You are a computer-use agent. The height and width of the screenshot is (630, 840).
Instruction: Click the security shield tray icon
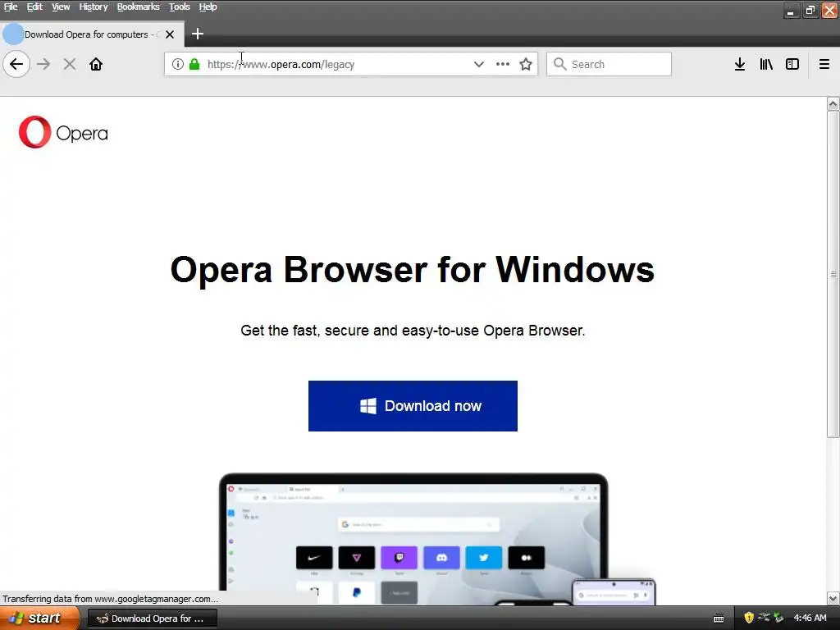tap(749, 619)
